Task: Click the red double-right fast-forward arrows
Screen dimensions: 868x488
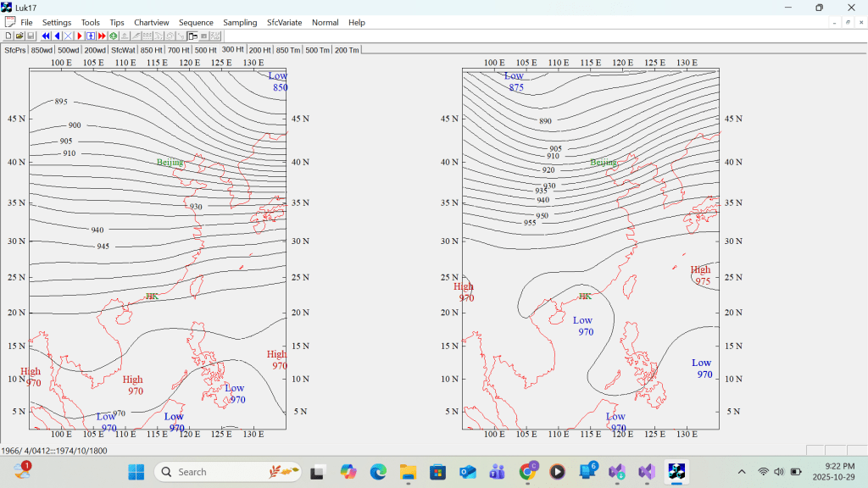Action: pyautogui.click(x=102, y=36)
